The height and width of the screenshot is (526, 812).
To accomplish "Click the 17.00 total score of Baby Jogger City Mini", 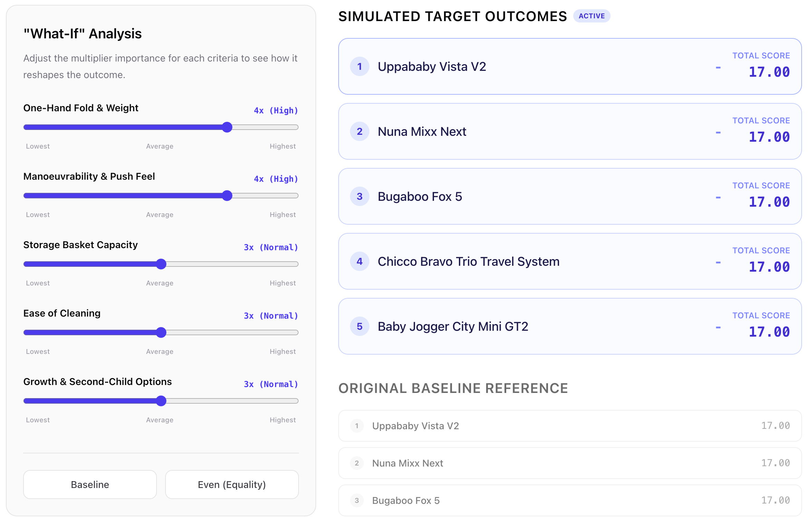I will [x=769, y=332].
